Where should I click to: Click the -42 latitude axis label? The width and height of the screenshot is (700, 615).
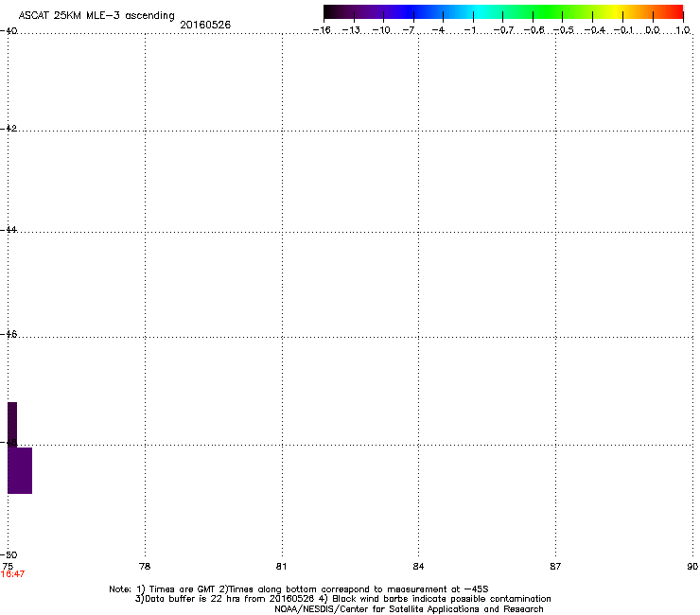click(x=9, y=128)
